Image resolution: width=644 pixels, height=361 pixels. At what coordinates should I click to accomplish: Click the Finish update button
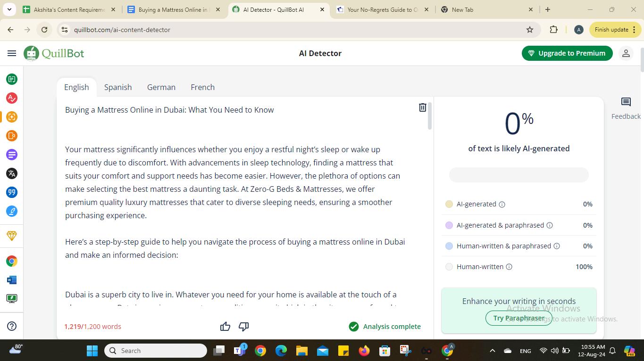click(x=615, y=30)
